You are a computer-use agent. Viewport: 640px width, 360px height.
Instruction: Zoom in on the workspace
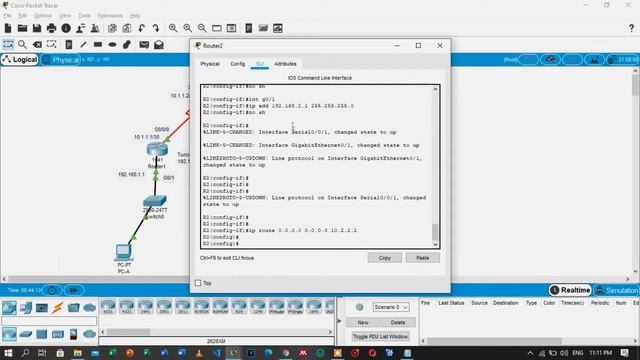(173, 28)
